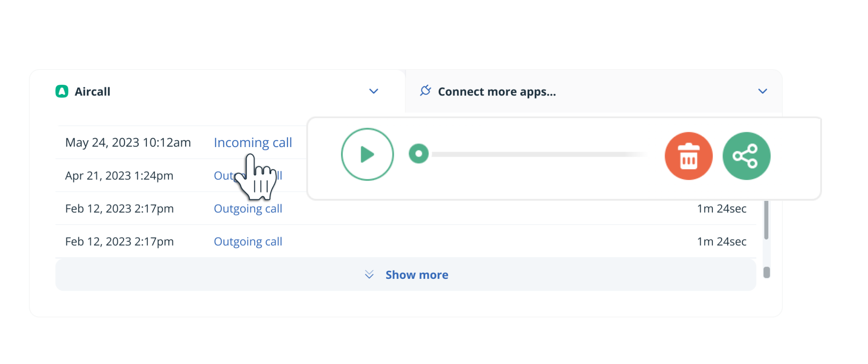Click Show more to load older calls

(x=417, y=275)
